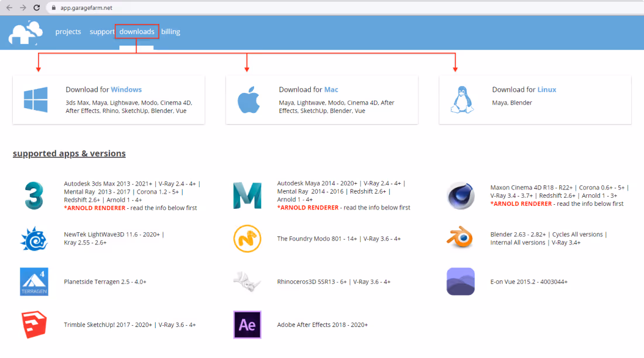The height and width of the screenshot is (358, 644).
Task: Click the GarageFarm cloud logo
Action: 25,32
